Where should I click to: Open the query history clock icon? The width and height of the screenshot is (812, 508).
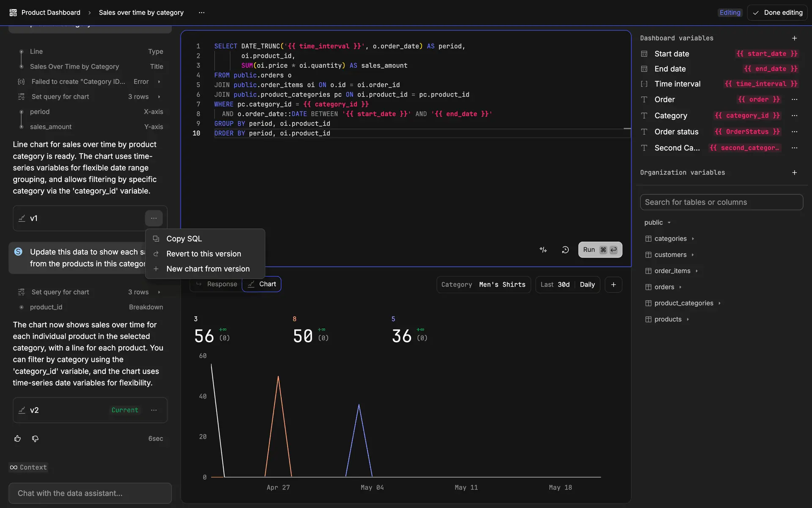point(565,250)
